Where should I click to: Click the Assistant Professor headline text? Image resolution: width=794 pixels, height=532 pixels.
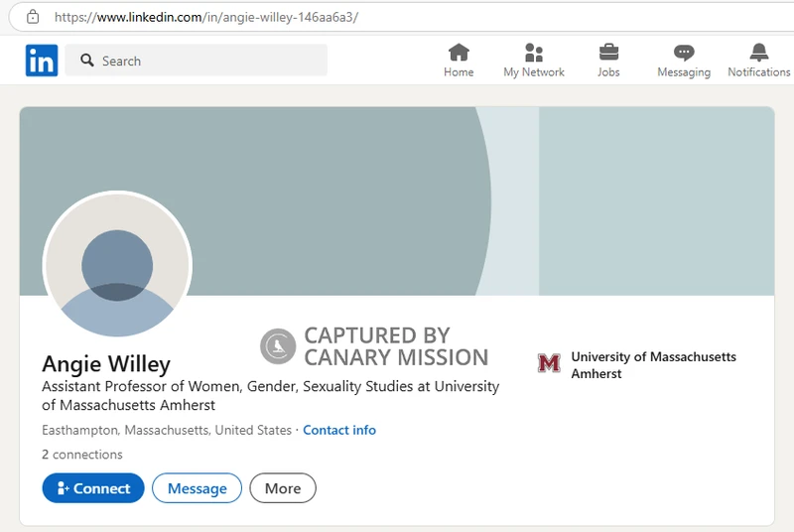270,395
